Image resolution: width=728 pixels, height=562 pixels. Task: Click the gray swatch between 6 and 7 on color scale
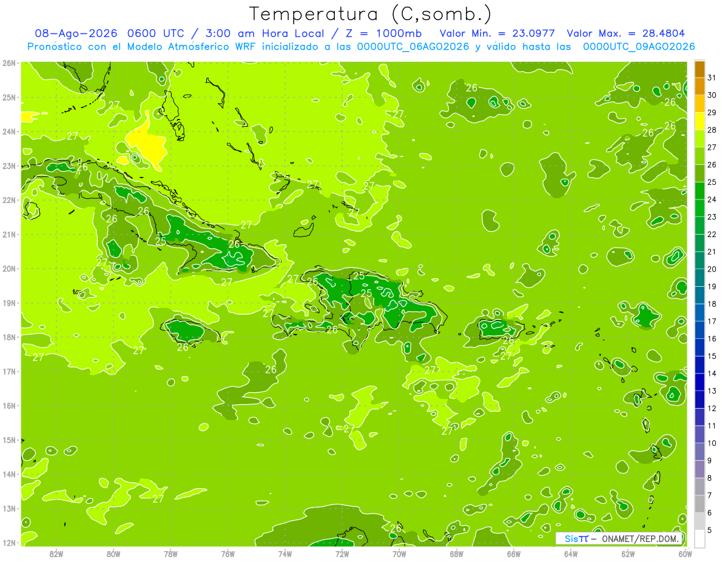coord(699,504)
